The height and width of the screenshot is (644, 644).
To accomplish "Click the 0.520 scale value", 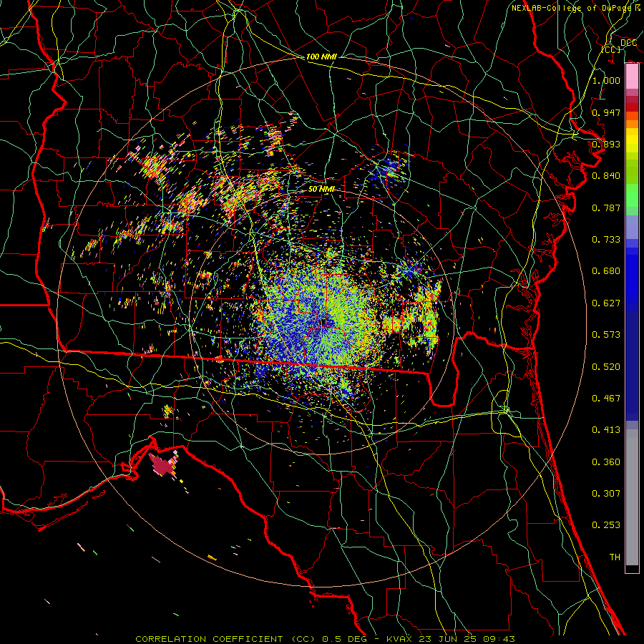I will pyautogui.click(x=606, y=367).
